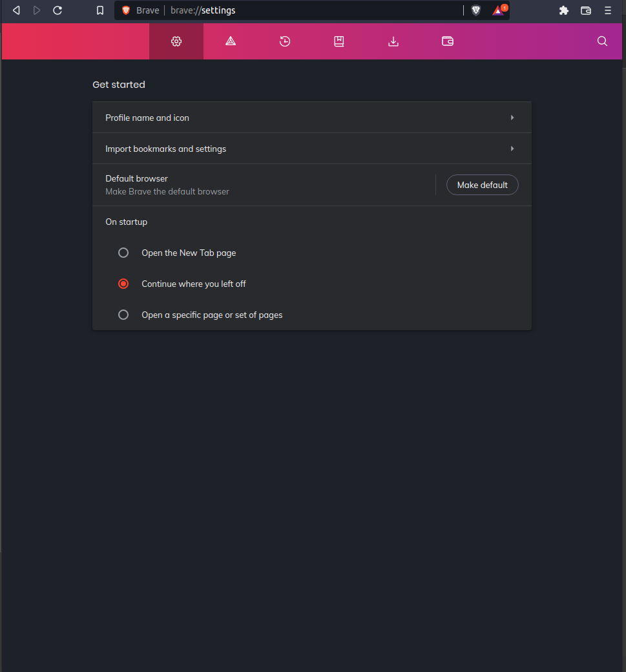The image size is (626, 672).
Task: Click the Brave Shields icon in the address bar
Action: point(476,10)
